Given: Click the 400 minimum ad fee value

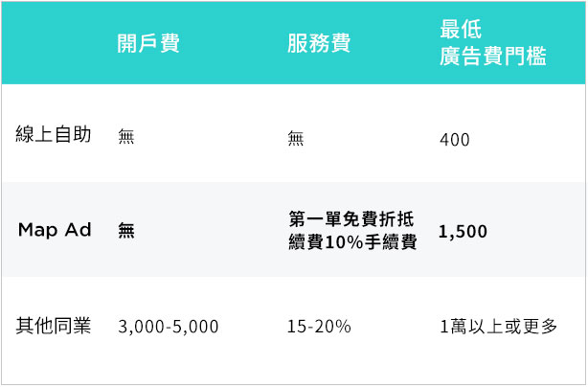Looking at the screenshot, I should coord(455,140).
